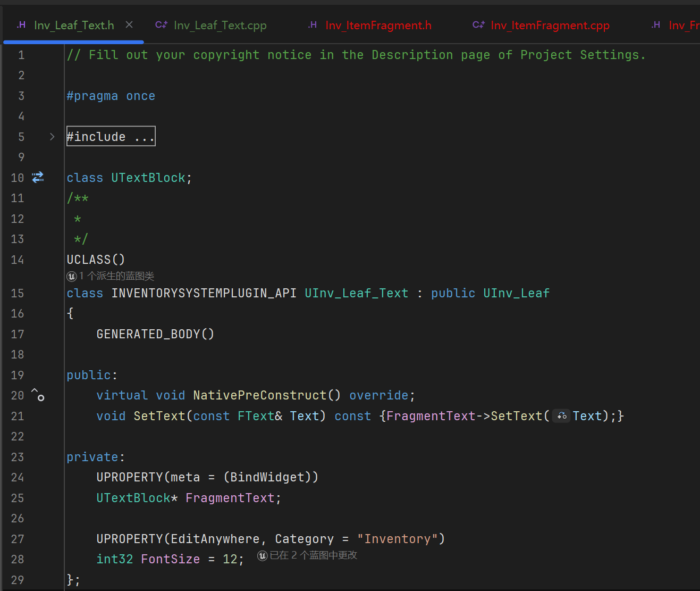The image size is (700, 591).
Task: Click the UCLASS() macro text
Action: coord(96,260)
